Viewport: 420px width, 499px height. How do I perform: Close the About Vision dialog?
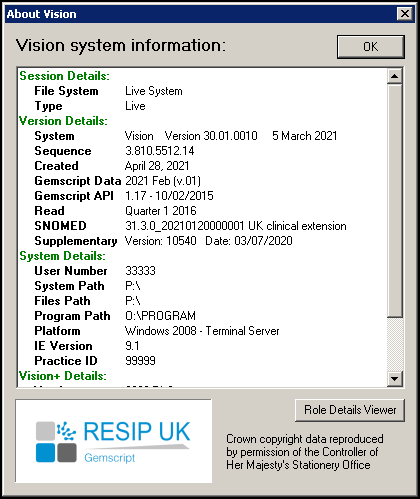pos(405,14)
